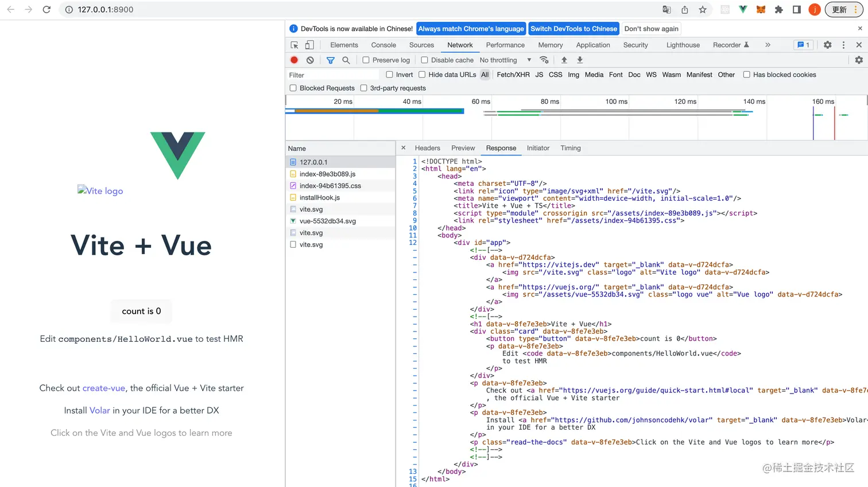Enable Preserve log checkbox
Viewport: 868px width, 487px height.
pyautogui.click(x=366, y=60)
